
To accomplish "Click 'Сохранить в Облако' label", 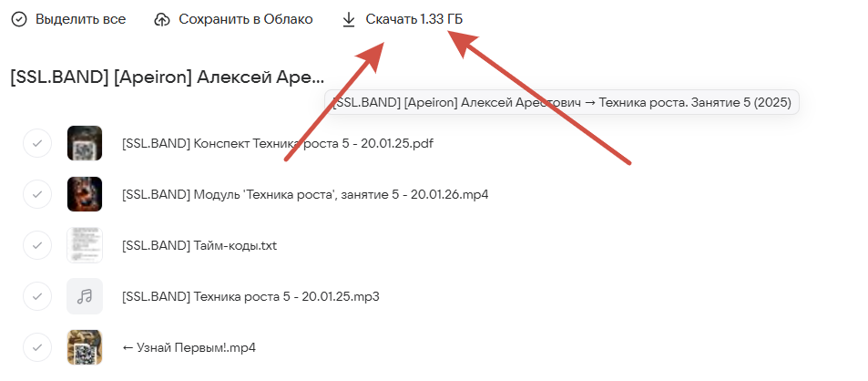I will pyautogui.click(x=246, y=19).
